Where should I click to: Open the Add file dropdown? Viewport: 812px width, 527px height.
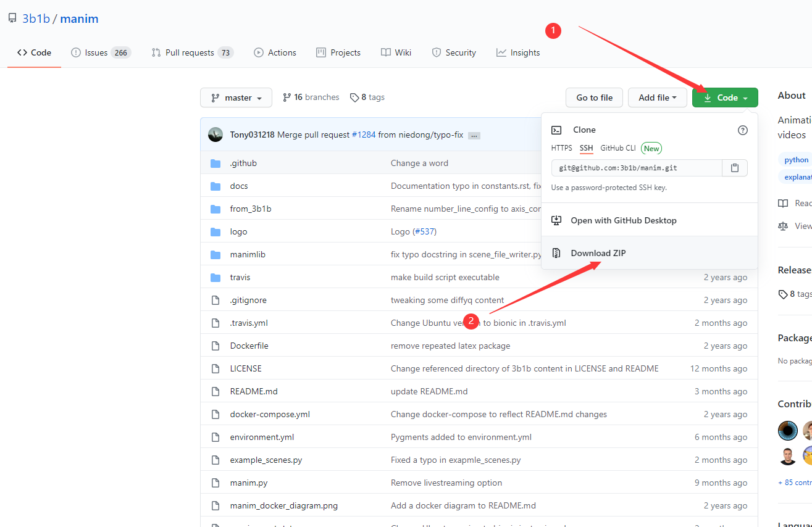[658, 98]
